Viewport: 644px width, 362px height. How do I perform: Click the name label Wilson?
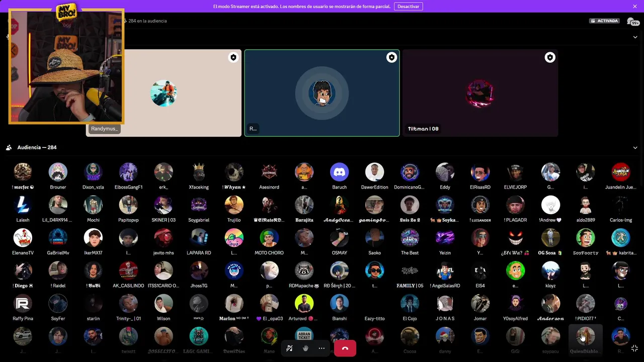164,318
